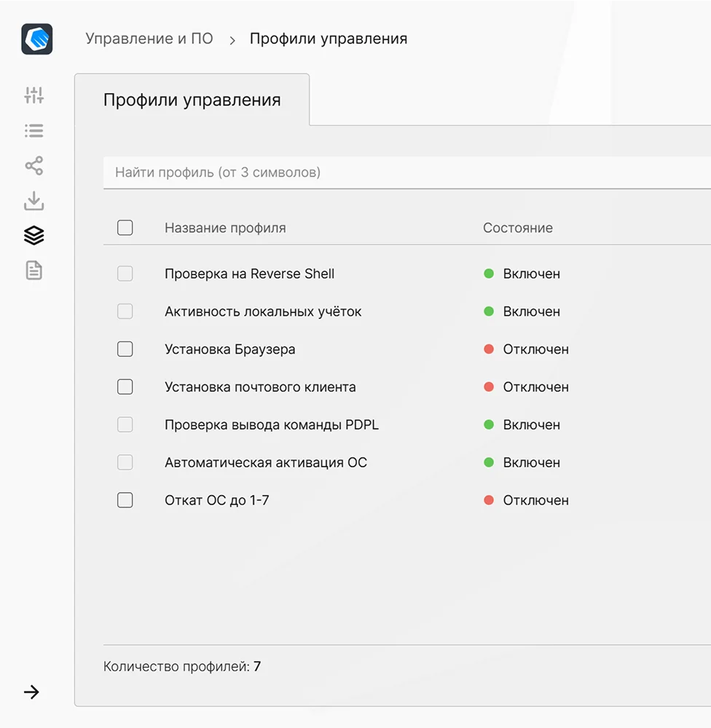Click Профили управления in the breadcrumb

pyautogui.click(x=329, y=39)
